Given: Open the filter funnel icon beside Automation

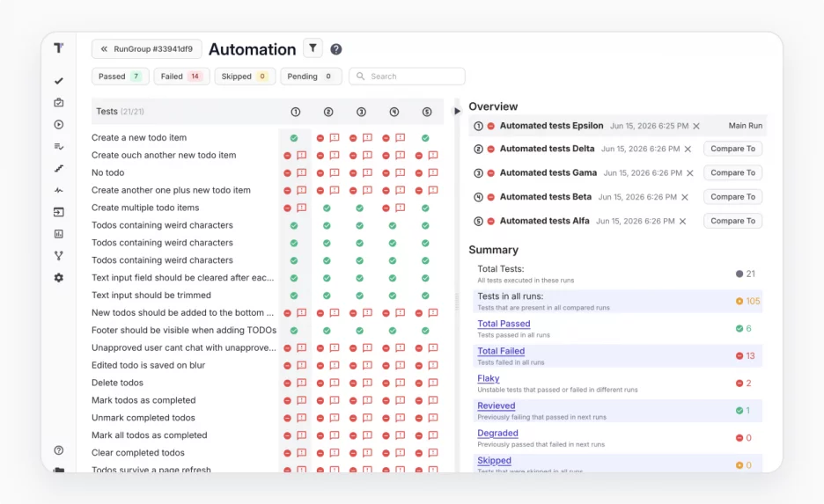Looking at the screenshot, I should (x=313, y=48).
